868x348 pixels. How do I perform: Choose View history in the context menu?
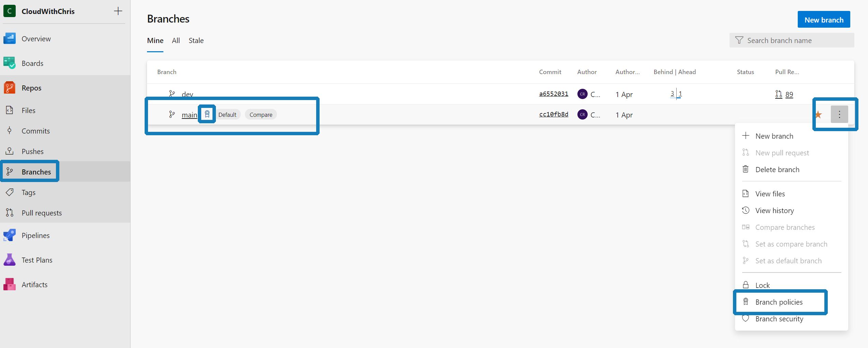point(774,210)
